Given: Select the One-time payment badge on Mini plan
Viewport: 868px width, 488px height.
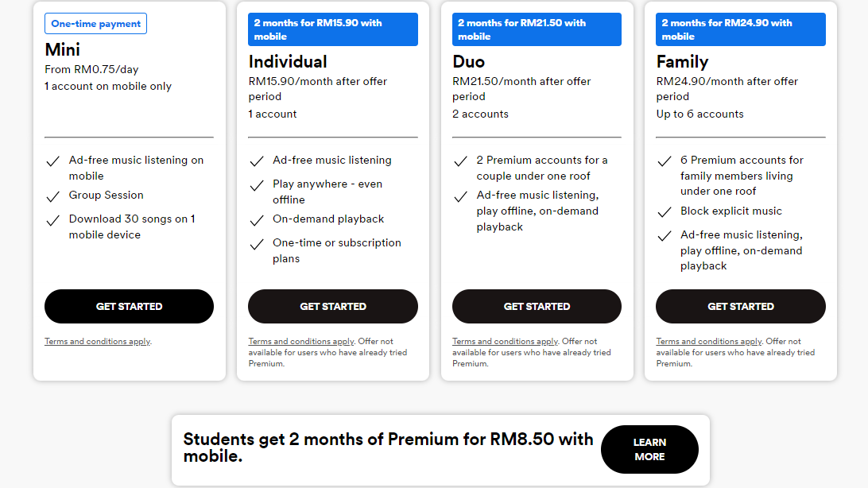Looking at the screenshot, I should 95,23.
